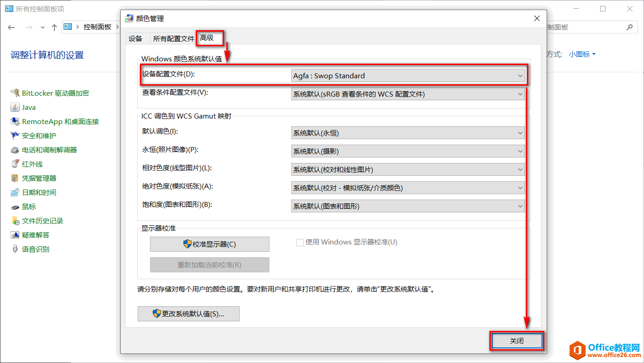Click the 校准显示器 button
Viewport: 644px width, 363px height.
click(x=209, y=244)
